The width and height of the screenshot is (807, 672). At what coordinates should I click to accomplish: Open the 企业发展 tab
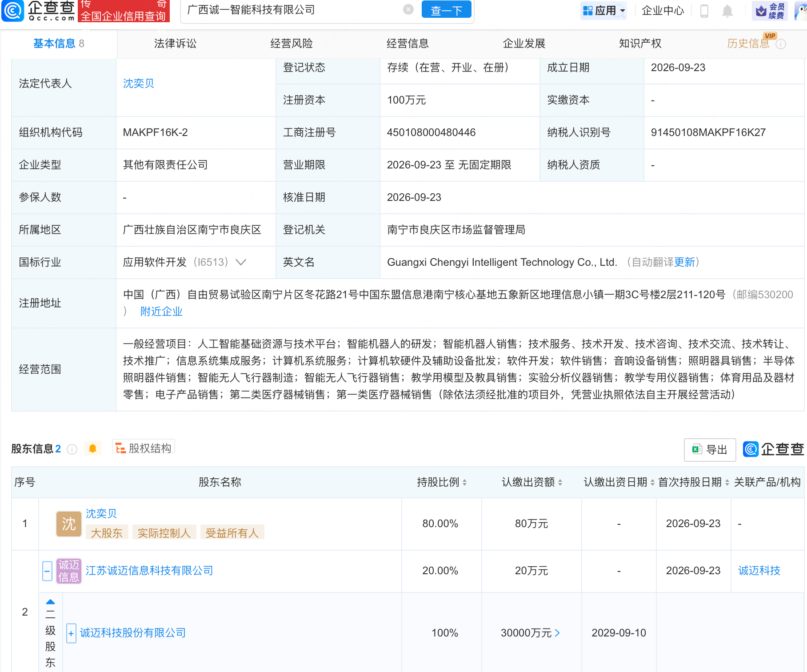click(x=524, y=44)
